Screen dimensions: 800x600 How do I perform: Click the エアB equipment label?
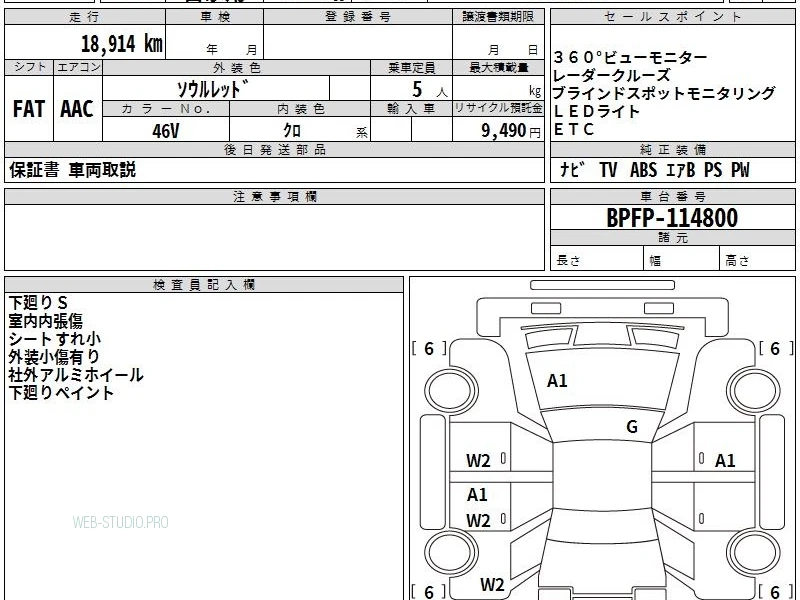tap(680, 169)
